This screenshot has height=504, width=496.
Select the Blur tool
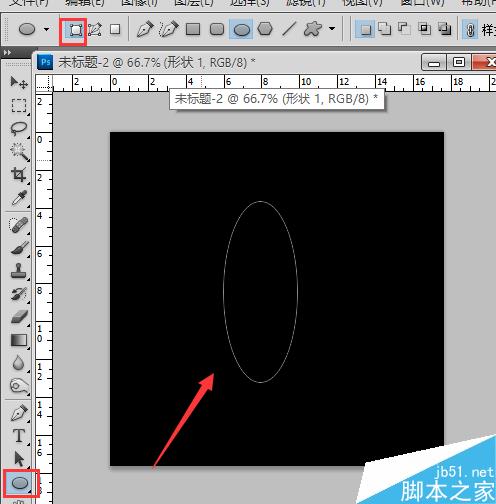click(19, 363)
